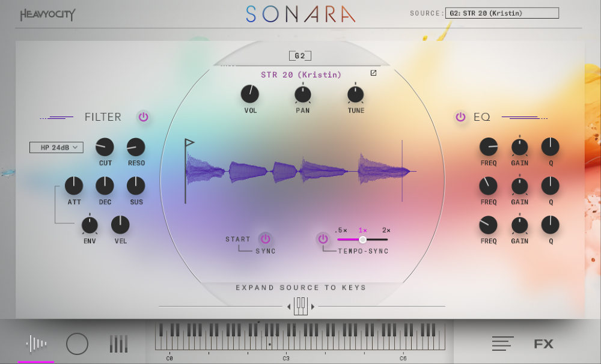Enable TEMPO-SYNC
The width and height of the screenshot is (601, 364).
(x=323, y=238)
